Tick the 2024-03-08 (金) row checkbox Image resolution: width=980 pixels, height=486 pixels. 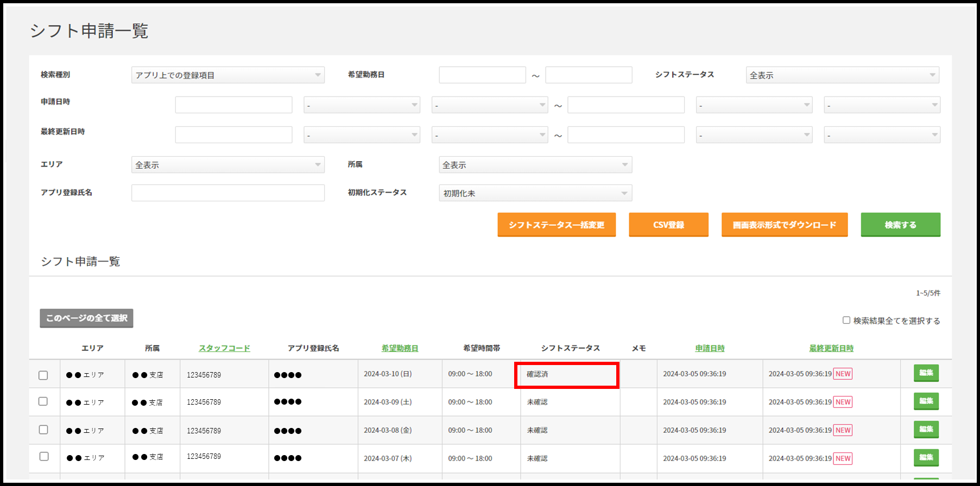43,430
